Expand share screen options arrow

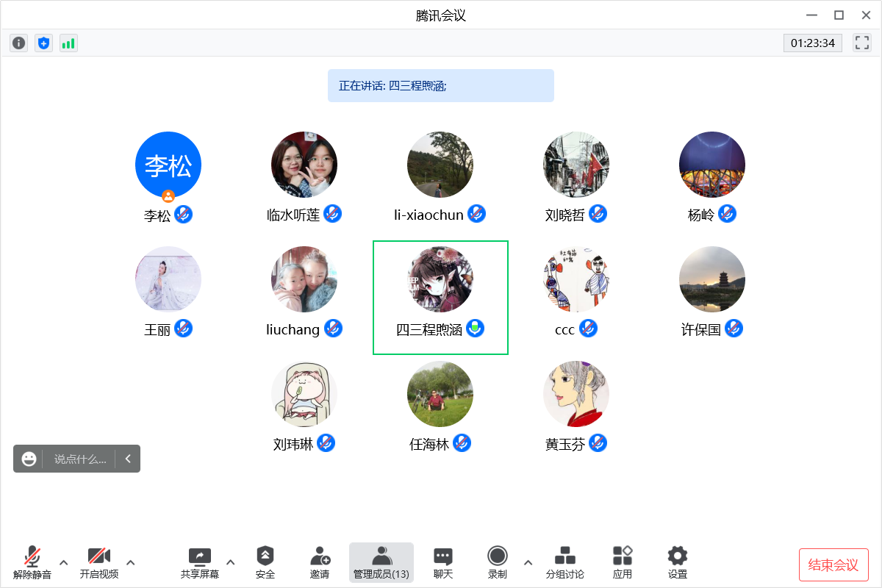[231, 563]
